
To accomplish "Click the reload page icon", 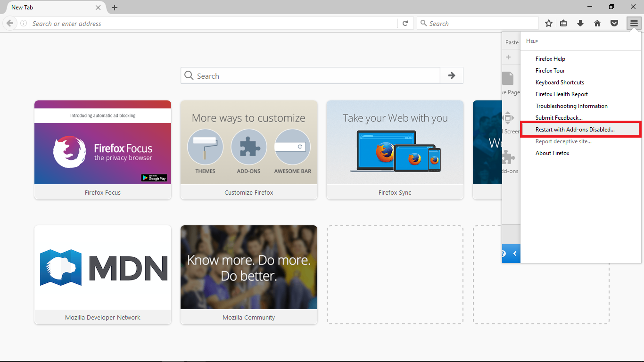I will [405, 24].
